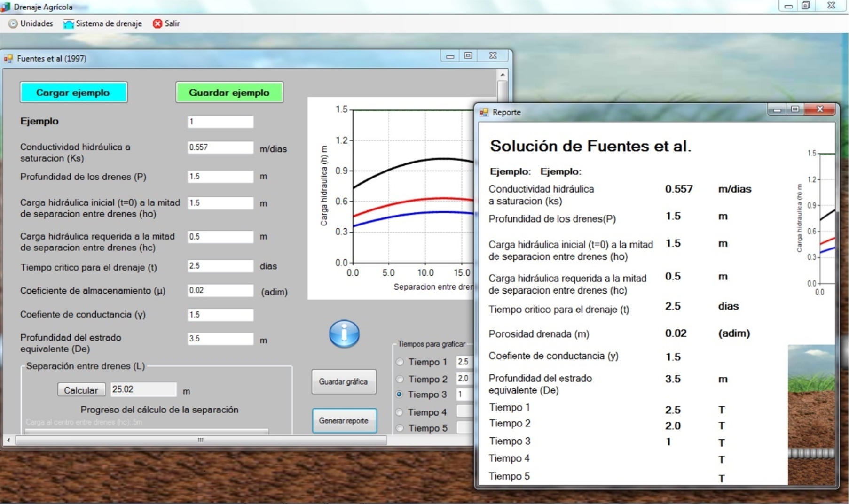
Task: Select the Tiempo 5 radio button
Action: click(x=400, y=428)
